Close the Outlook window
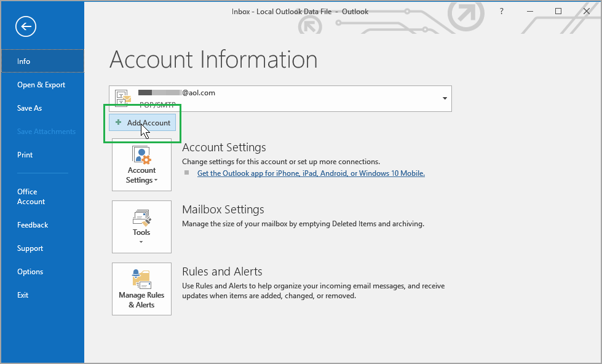Viewport: 602px width, 364px height. (586, 11)
